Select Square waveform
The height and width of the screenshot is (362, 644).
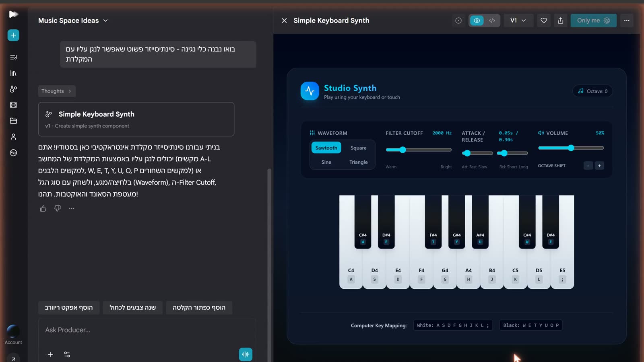click(358, 148)
